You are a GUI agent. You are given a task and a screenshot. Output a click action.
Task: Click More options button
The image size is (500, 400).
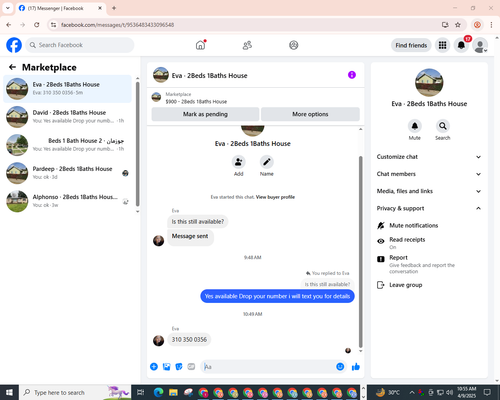click(x=310, y=114)
